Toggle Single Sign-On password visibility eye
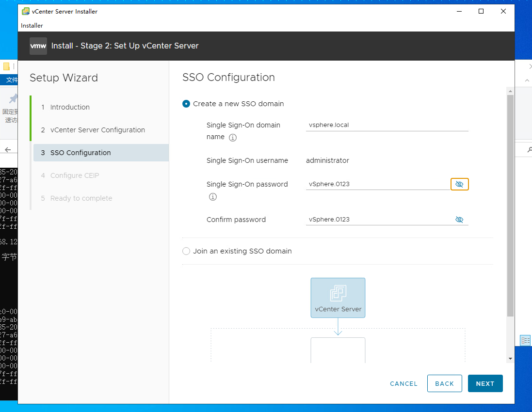This screenshot has height=412, width=532. [459, 184]
